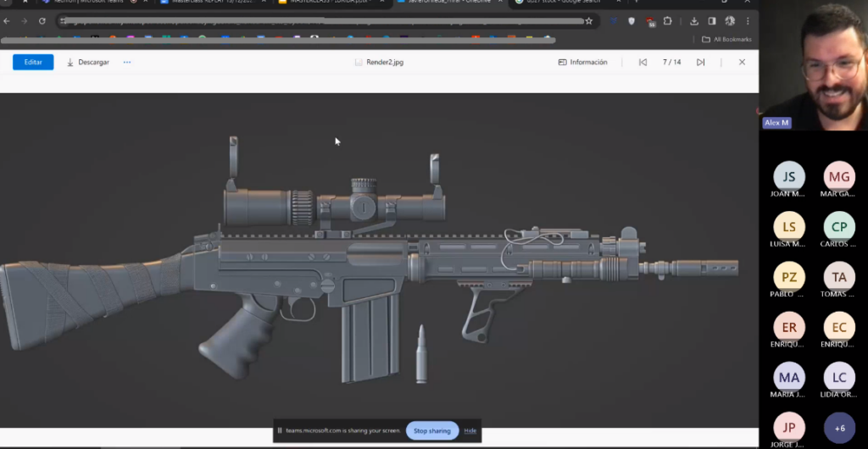Open the Información panel
This screenshot has width=868, height=449.
(x=583, y=62)
